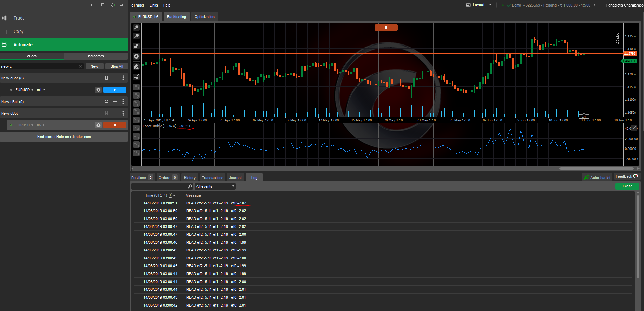This screenshot has width=644, height=311.
Task: Start the EURUSD m1 cBot instance
Action: click(x=115, y=90)
